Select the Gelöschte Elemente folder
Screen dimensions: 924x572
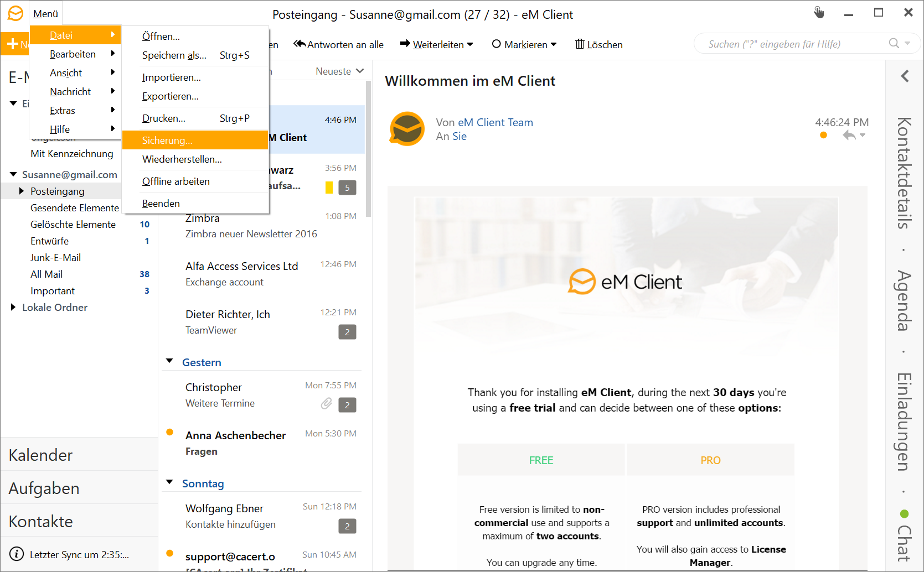point(73,224)
